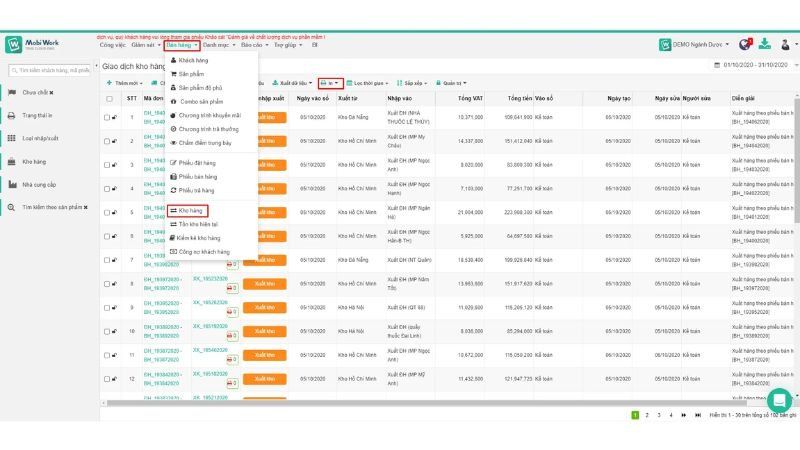
Task: Click the red print count icon in row 8
Action: pos(232,288)
